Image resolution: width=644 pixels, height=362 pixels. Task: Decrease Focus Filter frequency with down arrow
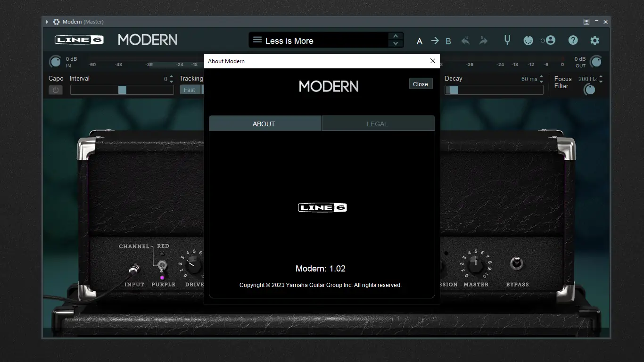(601, 82)
